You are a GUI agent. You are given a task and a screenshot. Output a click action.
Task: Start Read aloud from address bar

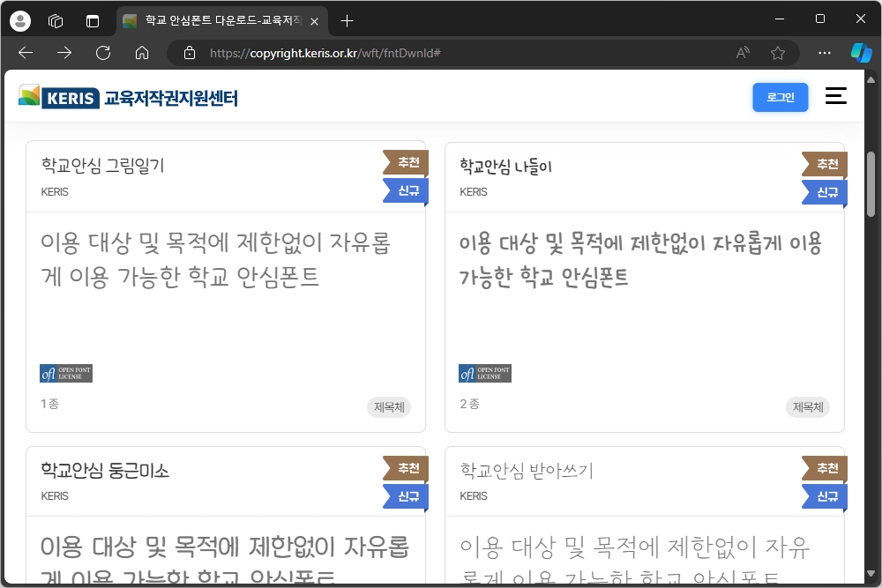click(x=743, y=53)
